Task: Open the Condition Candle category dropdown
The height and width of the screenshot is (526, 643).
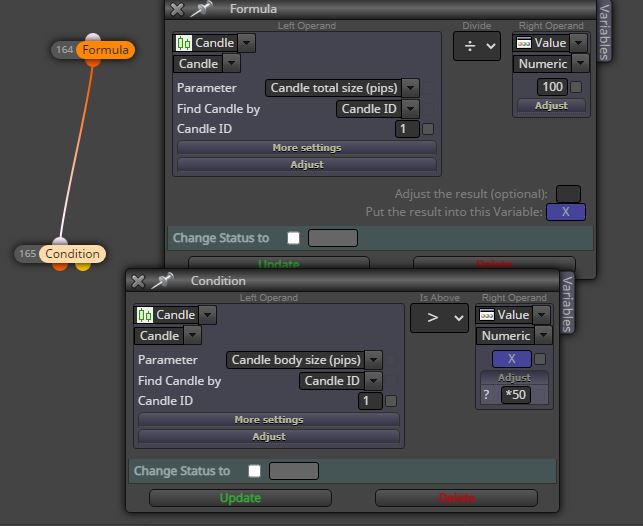Action: coord(207,315)
